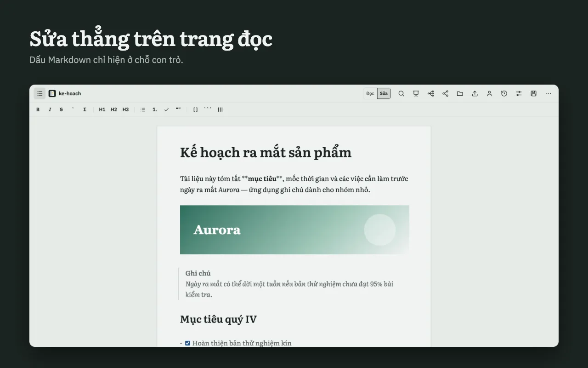Click the 'Ghi chú' callout title
Image resolution: width=588 pixels, height=368 pixels.
(x=198, y=273)
